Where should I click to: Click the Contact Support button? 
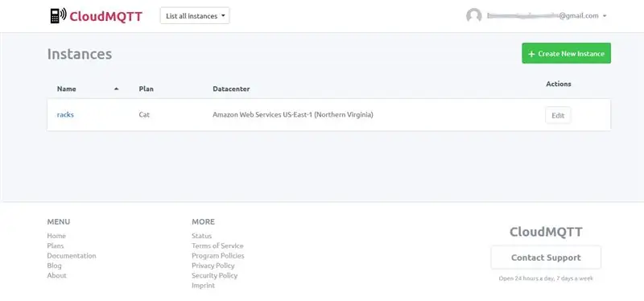(546, 258)
